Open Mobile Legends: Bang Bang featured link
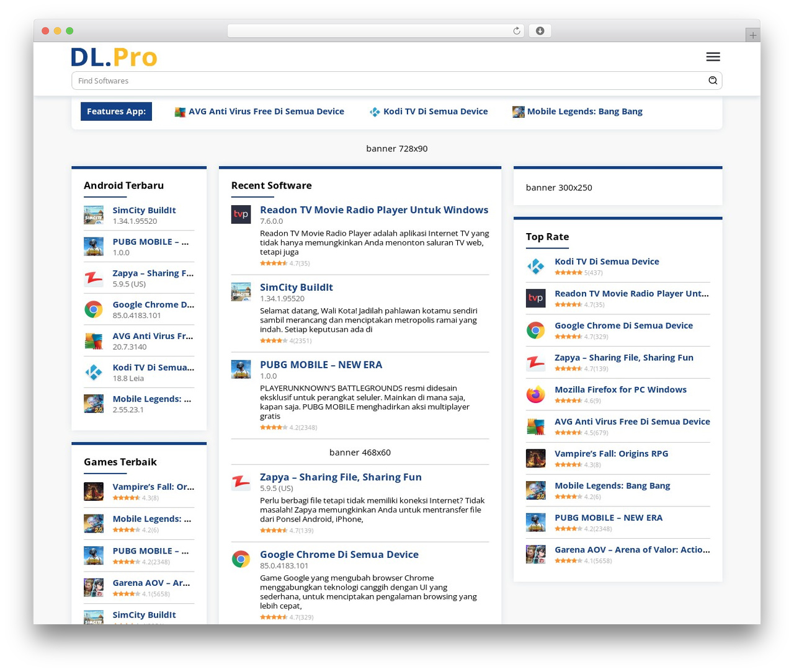Screen dimensions: 794x672 pos(585,112)
